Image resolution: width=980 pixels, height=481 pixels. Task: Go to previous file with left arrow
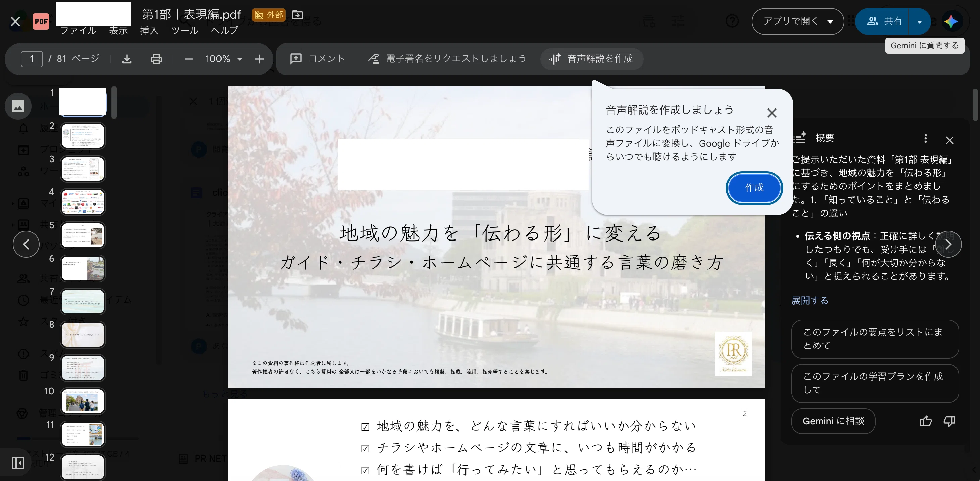pyautogui.click(x=26, y=244)
